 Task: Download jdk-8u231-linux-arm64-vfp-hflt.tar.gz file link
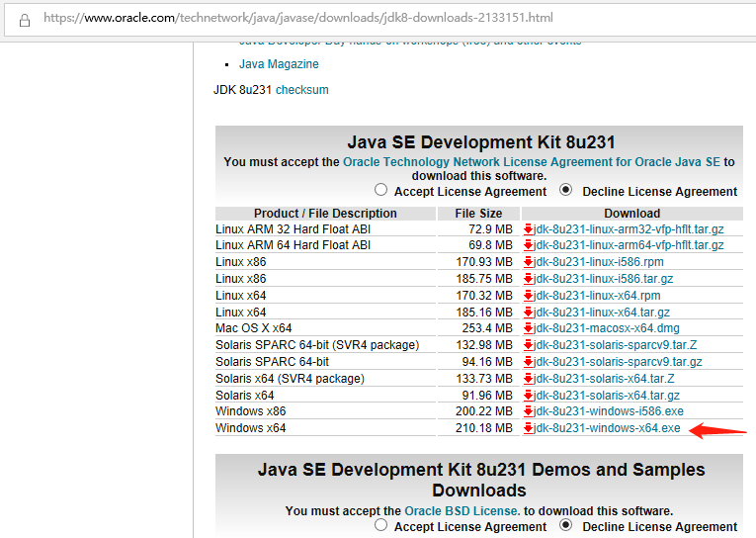pos(629,245)
